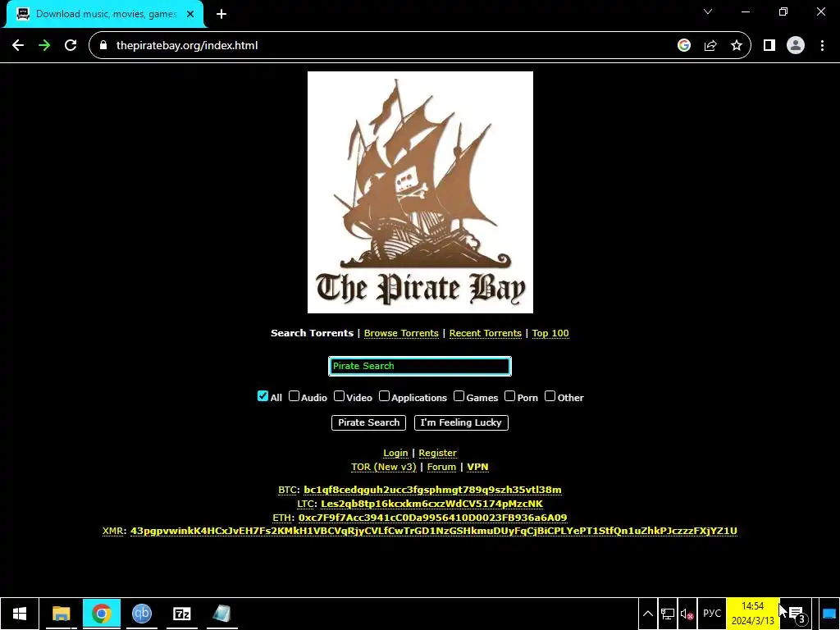This screenshot has height=630, width=840.
Task: Click the XMR donation address
Action: pyautogui.click(x=434, y=531)
